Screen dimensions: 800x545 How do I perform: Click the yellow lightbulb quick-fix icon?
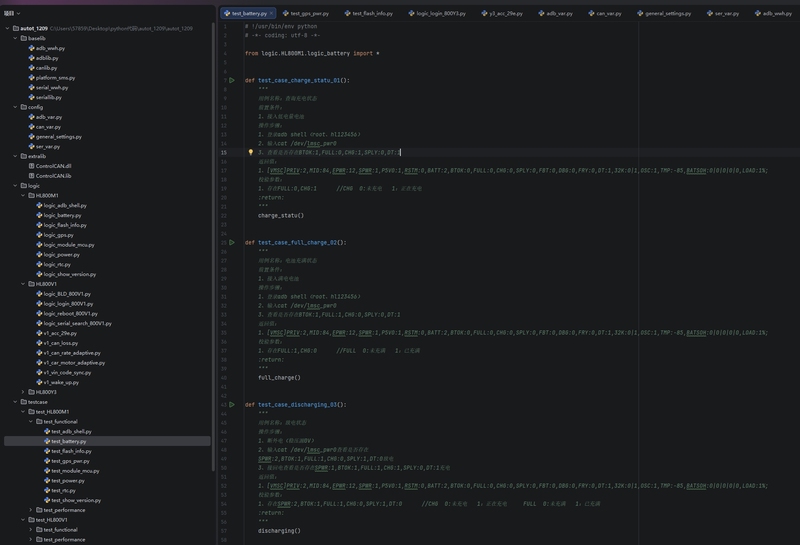(x=250, y=152)
